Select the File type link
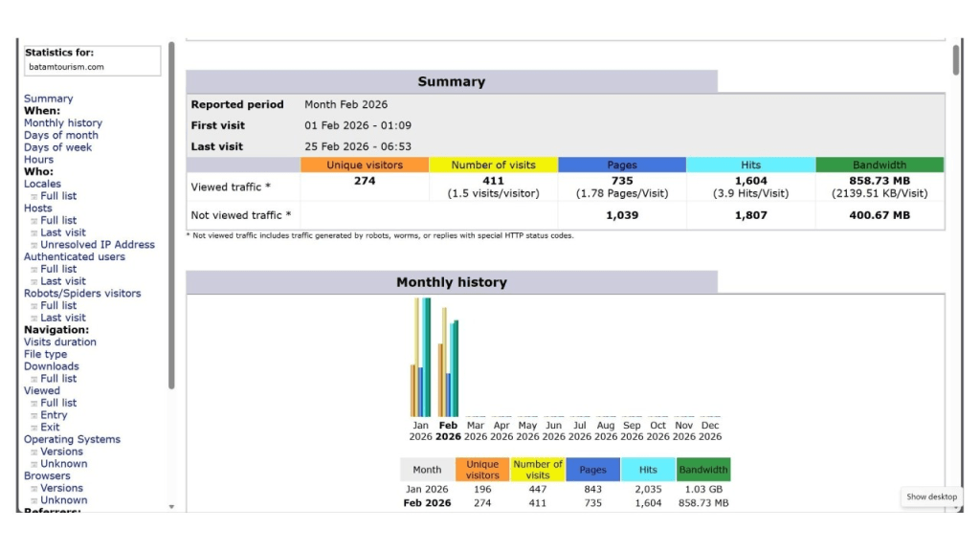The image size is (980, 551). 45,354
